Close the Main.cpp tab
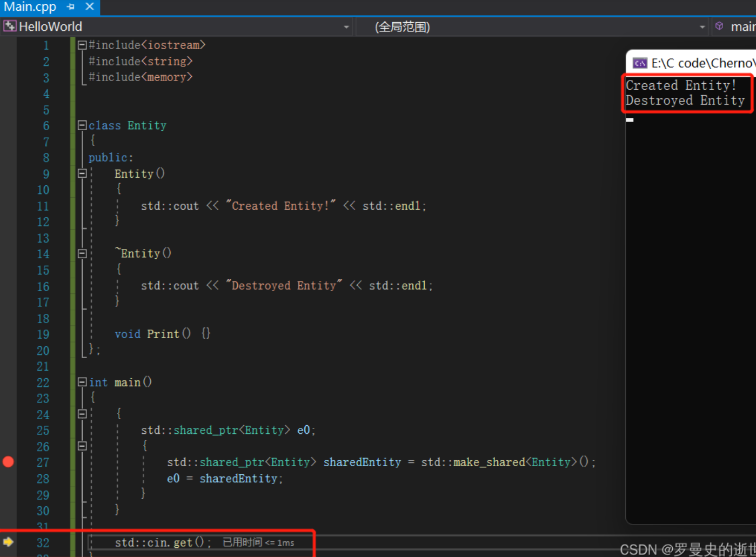The width and height of the screenshot is (756, 557). tap(90, 6)
